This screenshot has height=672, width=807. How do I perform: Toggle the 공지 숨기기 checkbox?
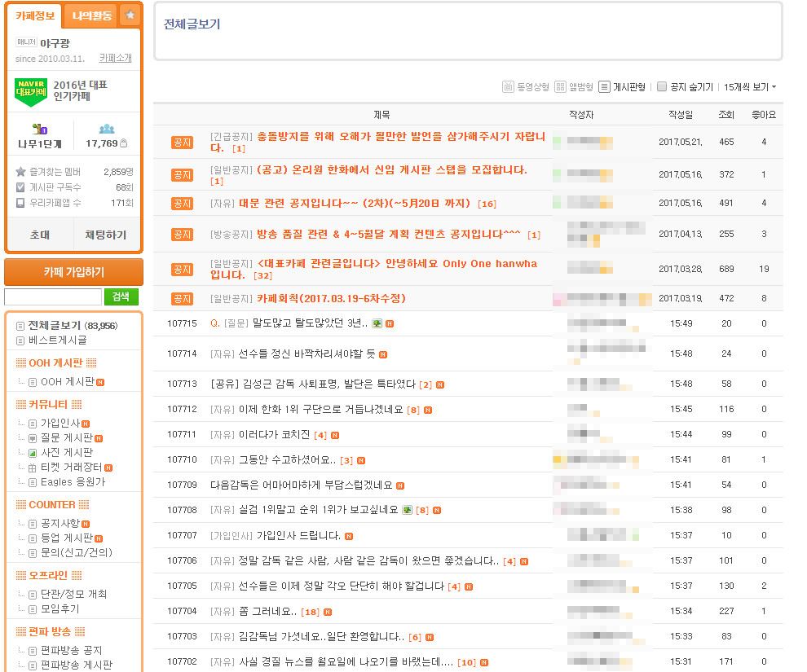662,87
